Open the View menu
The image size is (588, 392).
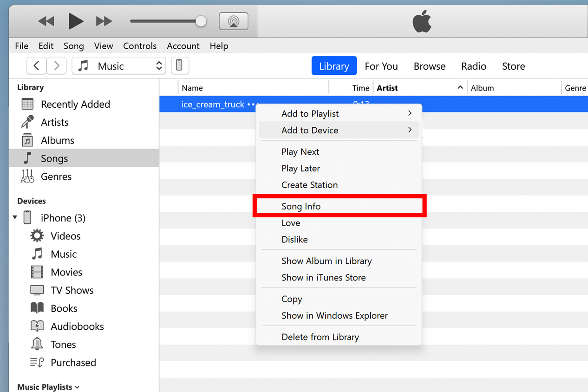coord(104,46)
